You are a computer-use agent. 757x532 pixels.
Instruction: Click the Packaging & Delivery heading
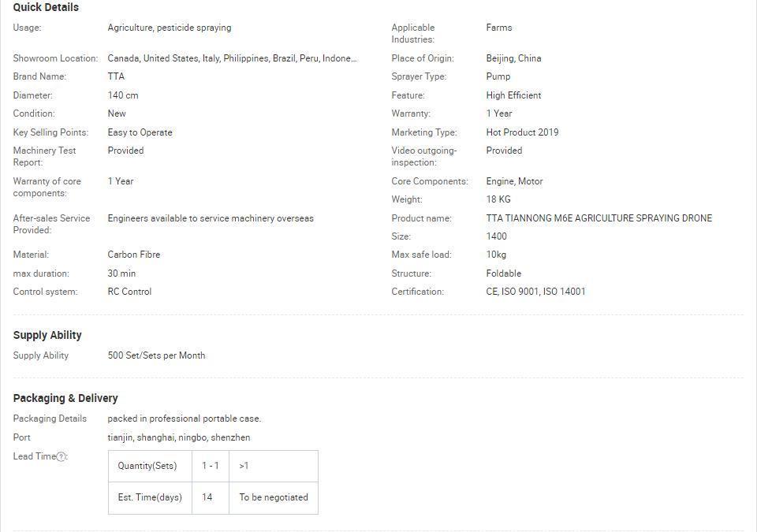point(65,398)
